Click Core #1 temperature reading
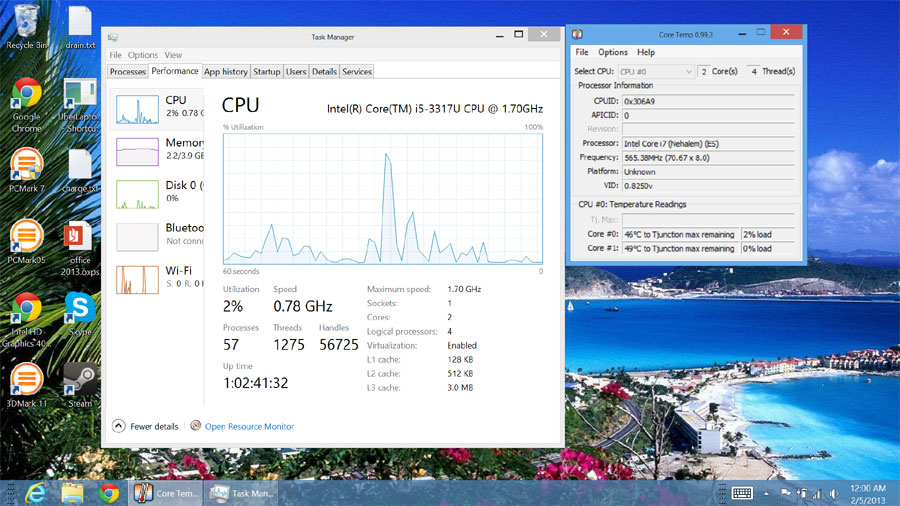This screenshot has width=900, height=506. pos(681,249)
